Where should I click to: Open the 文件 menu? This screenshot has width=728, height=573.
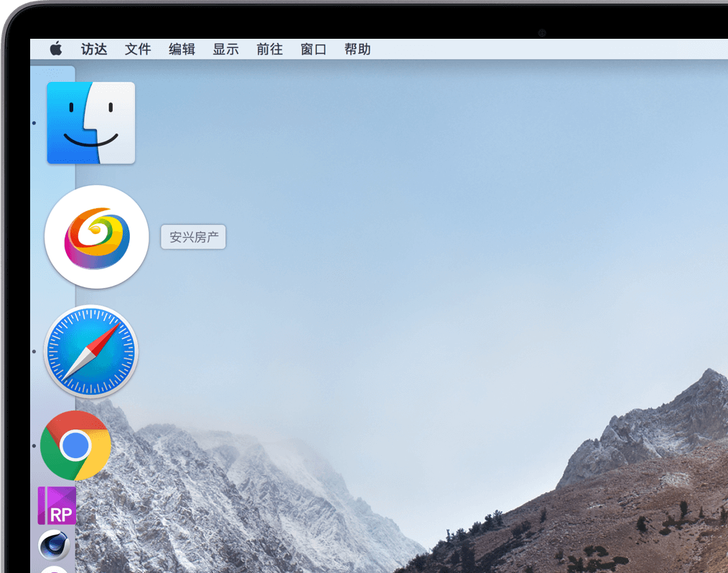138,49
